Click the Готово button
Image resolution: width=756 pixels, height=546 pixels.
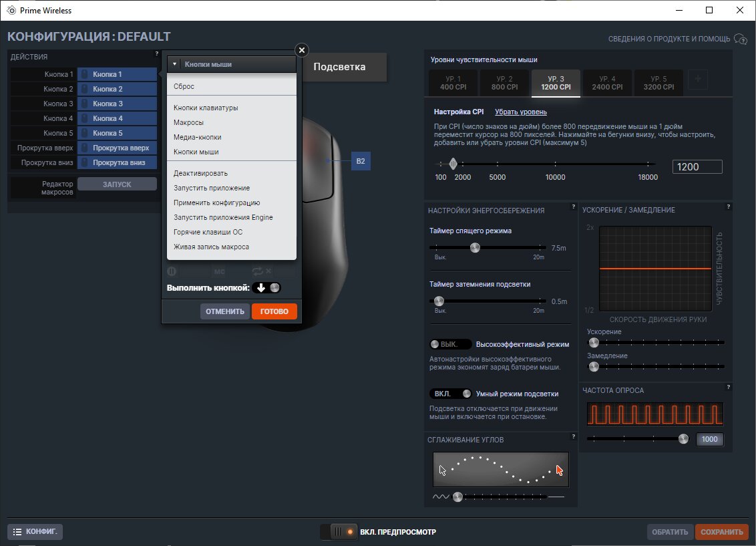click(274, 311)
